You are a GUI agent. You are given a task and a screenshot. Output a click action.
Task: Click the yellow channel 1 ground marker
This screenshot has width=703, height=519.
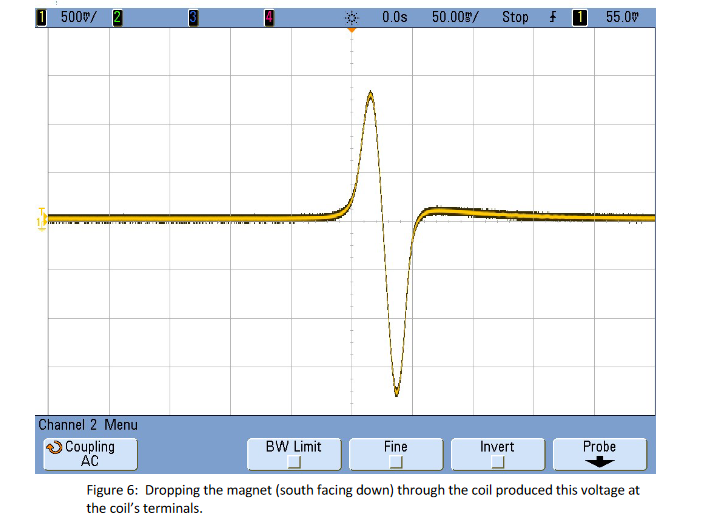pos(41,220)
